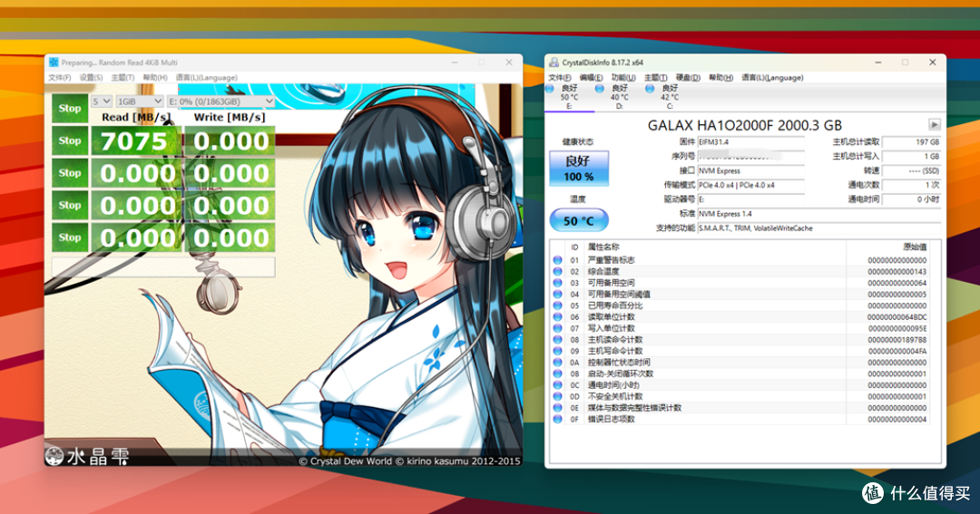
Task: Click status icon of attribute 06 读取单位计数
Action: 557,316
